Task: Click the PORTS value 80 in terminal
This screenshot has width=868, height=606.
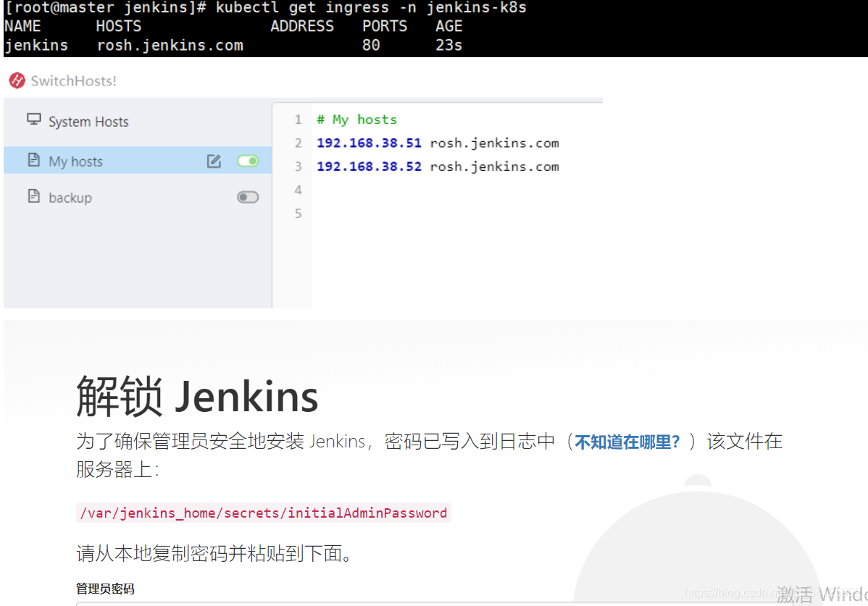Action: pos(371,46)
